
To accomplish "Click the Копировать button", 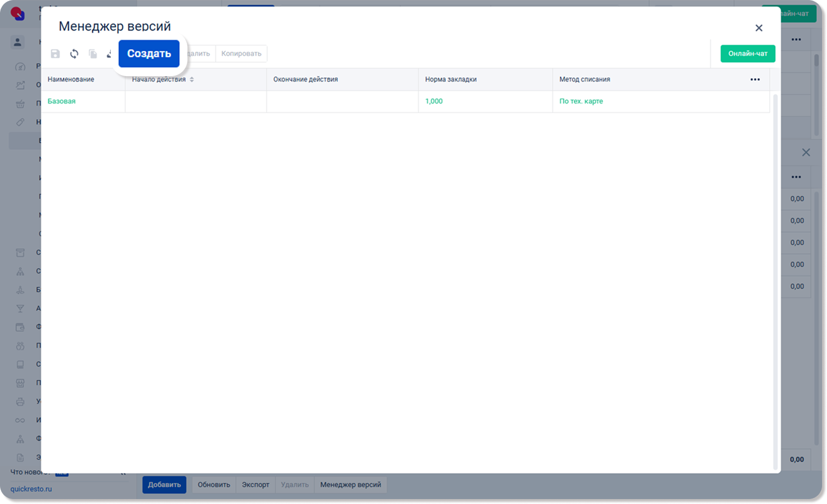I will (x=241, y=54).
